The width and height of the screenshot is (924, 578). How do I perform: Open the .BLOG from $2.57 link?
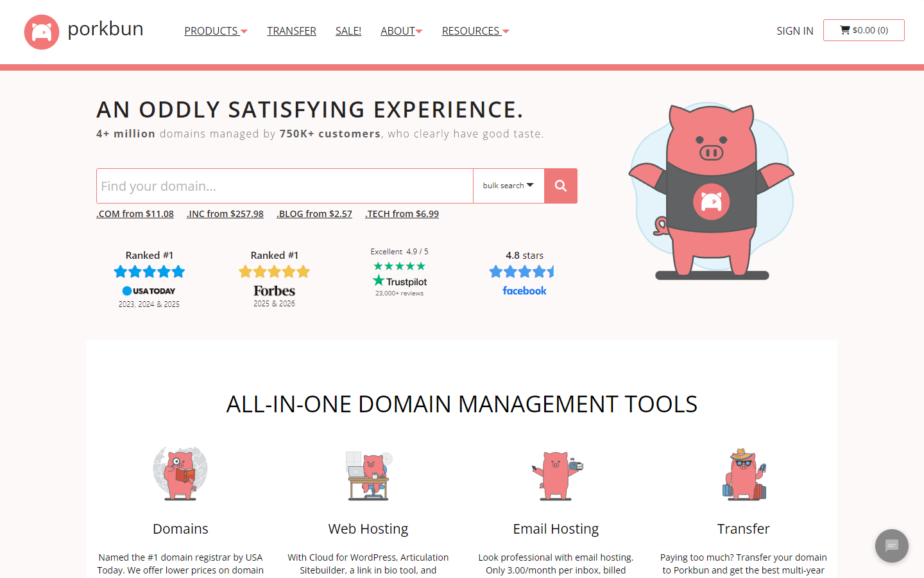coord(314,214)
